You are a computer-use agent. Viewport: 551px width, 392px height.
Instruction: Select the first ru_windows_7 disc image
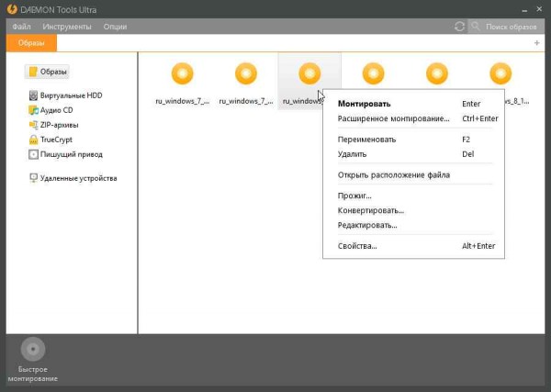coord(183,73)
